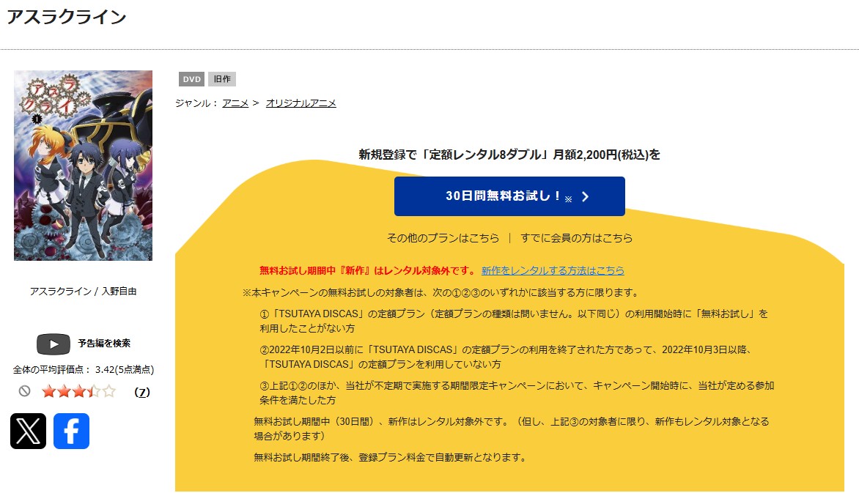This screenshot has height=504, width=859.
Task: Open 新作をレンタルする方法はこちら link
Action: pos(553,270)
